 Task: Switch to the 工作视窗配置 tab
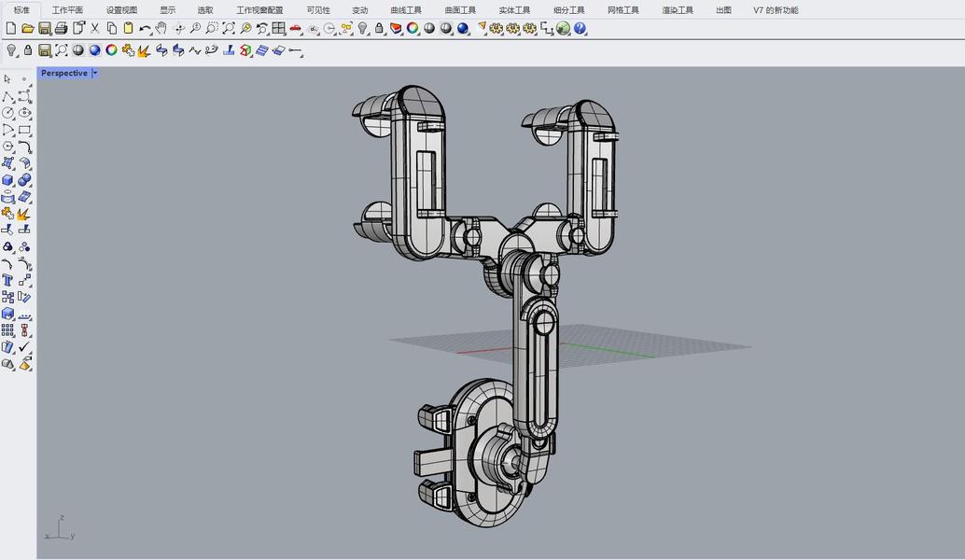coord(259,10)
